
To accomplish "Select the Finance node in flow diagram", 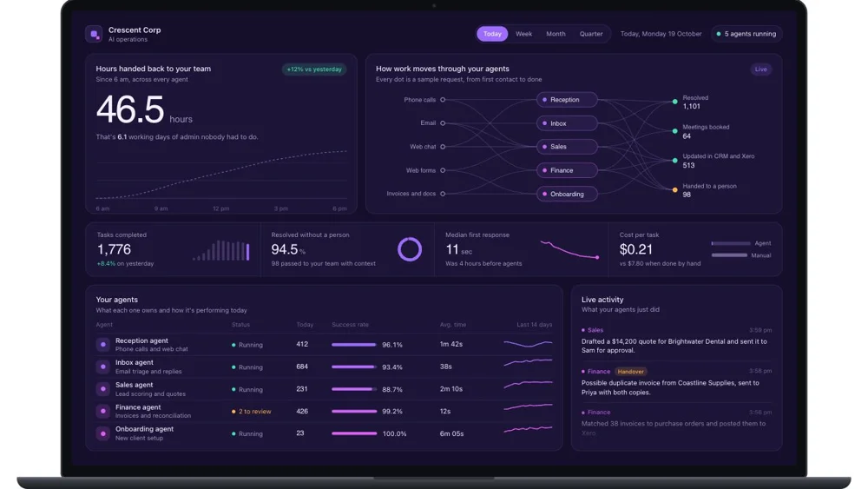I will pyautogui.click(x=567, y=170).
